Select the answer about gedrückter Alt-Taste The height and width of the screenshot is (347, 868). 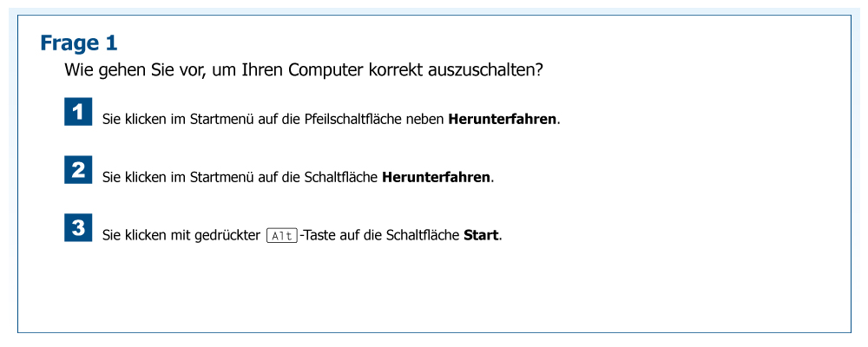tap(302, 235)
